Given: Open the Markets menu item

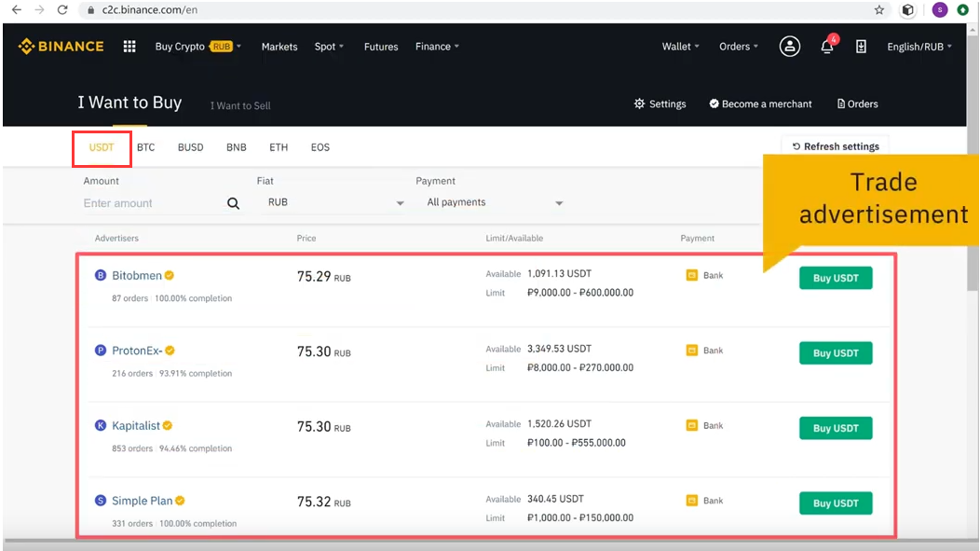Looking at the screenshot, I should [x=279, y=47].
